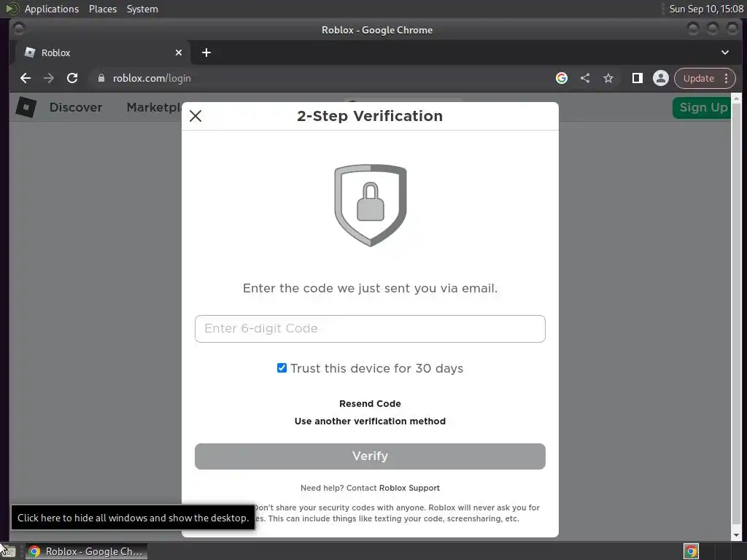Screen dimensions: 747x560
Task: Toggle the Chrome side panel icon
Action: tap(638, 78)
